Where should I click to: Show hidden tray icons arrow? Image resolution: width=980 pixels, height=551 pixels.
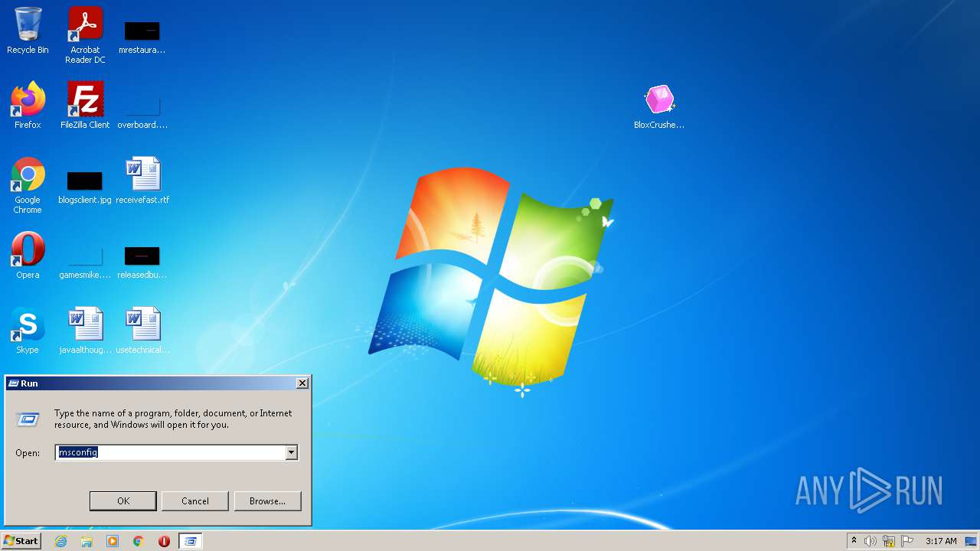coord(854,541)
